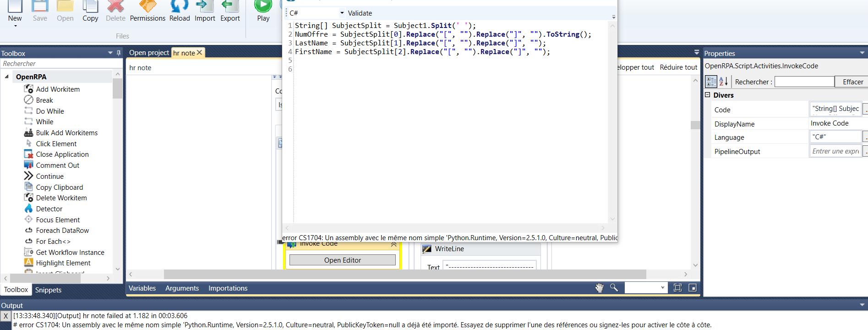Viewport: 868px width, 330px height.
Task: Select the Continue activity
Action: coord(50,176)
